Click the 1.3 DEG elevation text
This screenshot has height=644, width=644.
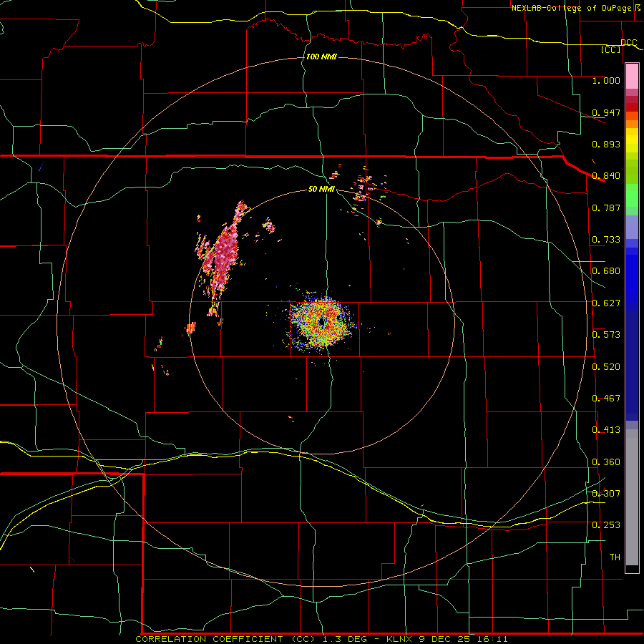click(343, 639)
